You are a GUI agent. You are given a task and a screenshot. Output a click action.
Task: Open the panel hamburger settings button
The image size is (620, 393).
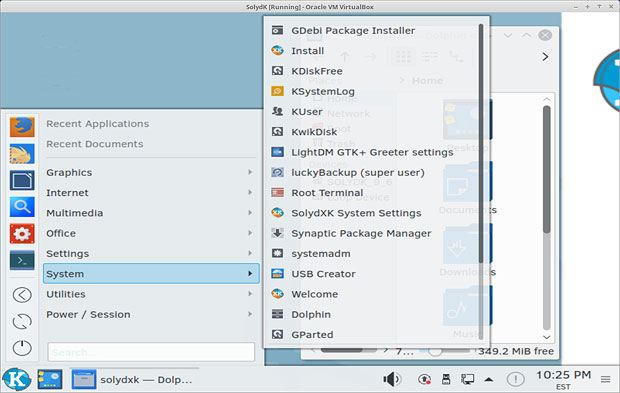coord(605,379)
